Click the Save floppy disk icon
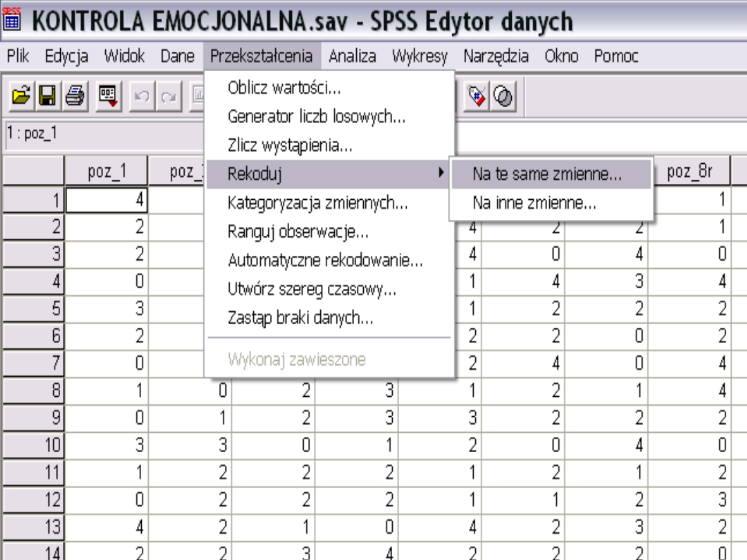 coord(47,96)
